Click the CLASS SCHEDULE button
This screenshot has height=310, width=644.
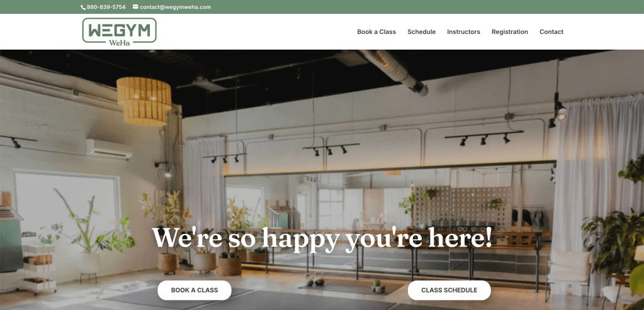tap(449, 291)
